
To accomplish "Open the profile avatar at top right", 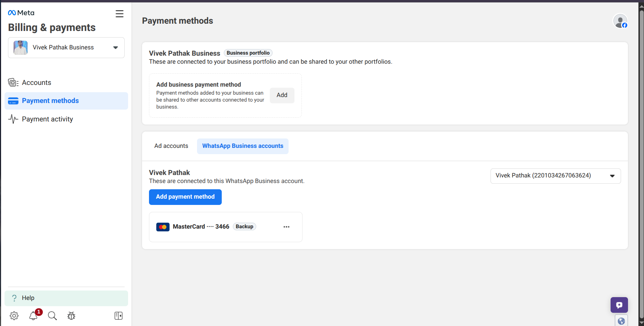I will (x=620, y=21).
